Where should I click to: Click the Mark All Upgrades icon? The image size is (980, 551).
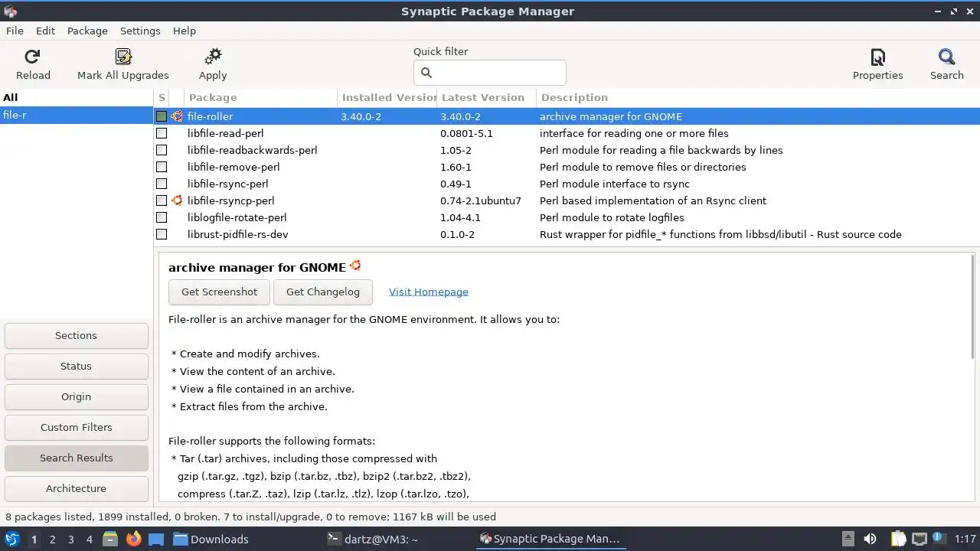[122, 57]
